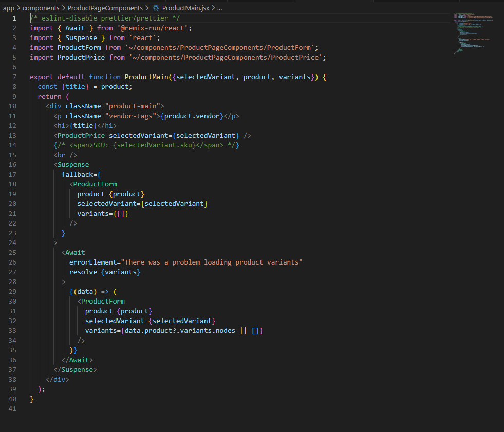Click 'resolve={variants}' attribute
This screenshot has height=432, width=504.
105,272
